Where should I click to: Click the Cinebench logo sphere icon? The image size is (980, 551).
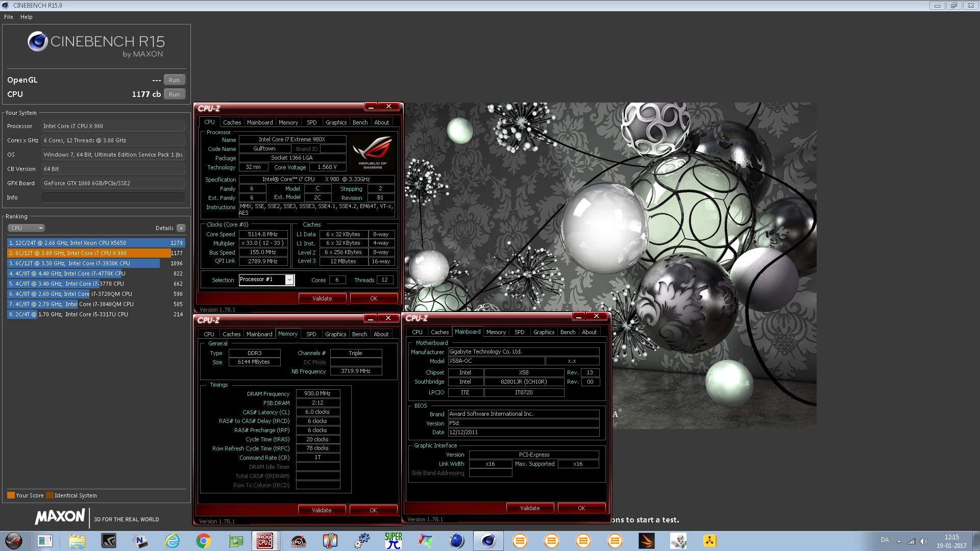38,41
